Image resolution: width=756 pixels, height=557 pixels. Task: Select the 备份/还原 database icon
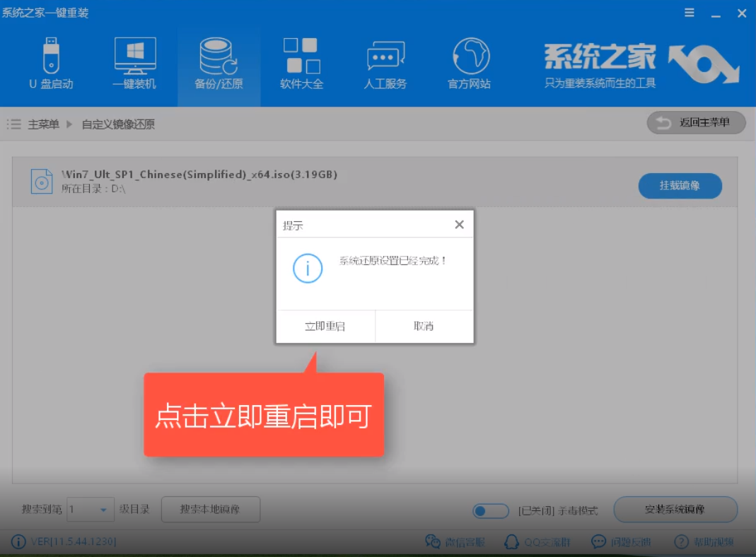pyautogui.click(x=218, y=64)
